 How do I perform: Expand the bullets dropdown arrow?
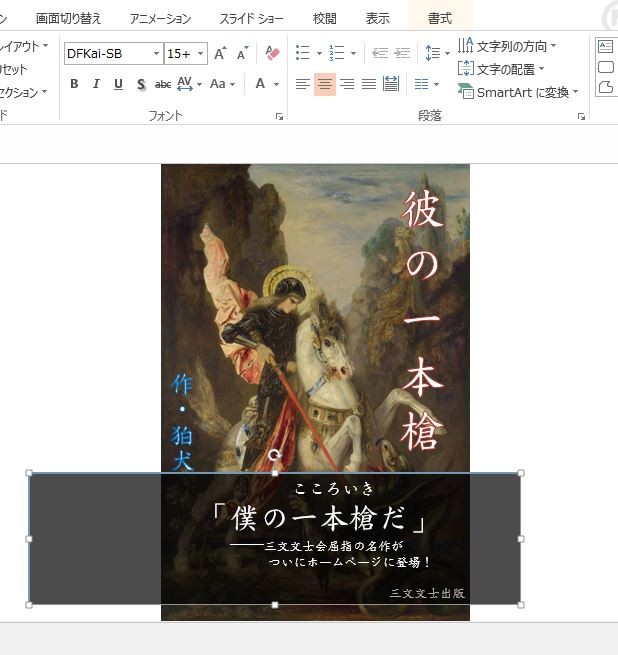tap(319, 53)
